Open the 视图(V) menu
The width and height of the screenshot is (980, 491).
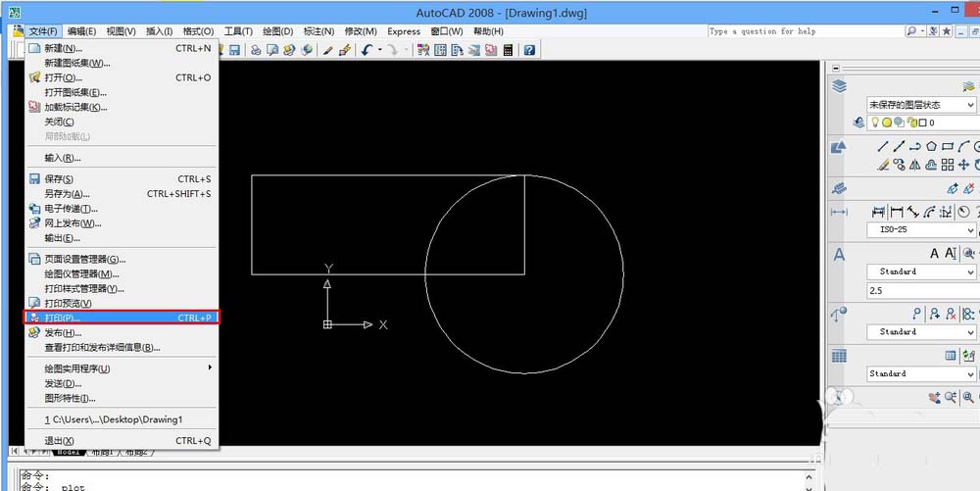pyautogui.click(x=122, y=31)
